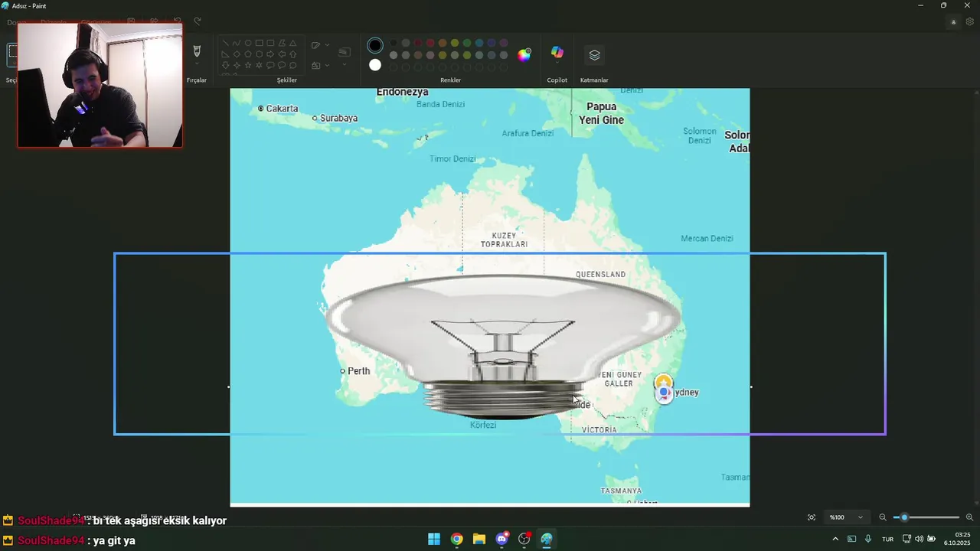Open File Explorer from taskbar

pos(479,539)
